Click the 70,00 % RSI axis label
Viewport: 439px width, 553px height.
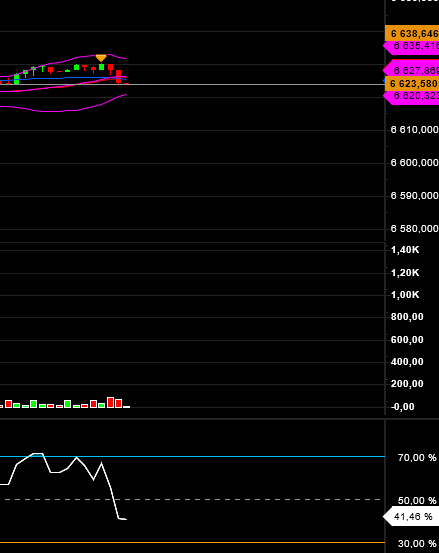tap(417, 458)
